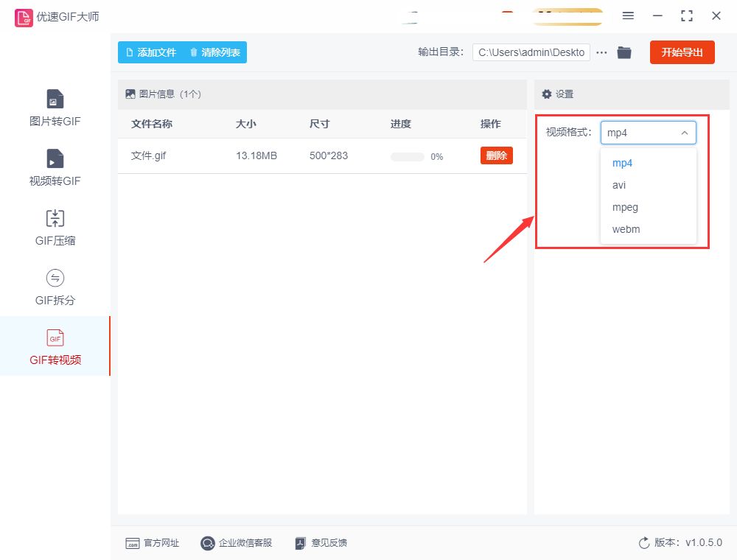
Task: Click the 图片信息 picture icon
Action: point(130,94)
